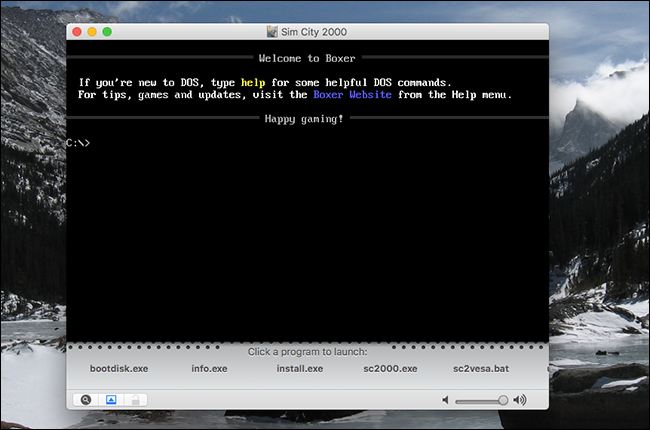Start sc2000.exe game executable
Image resolution: width=650 pixels, height=430 pixels.
(390, 369)
